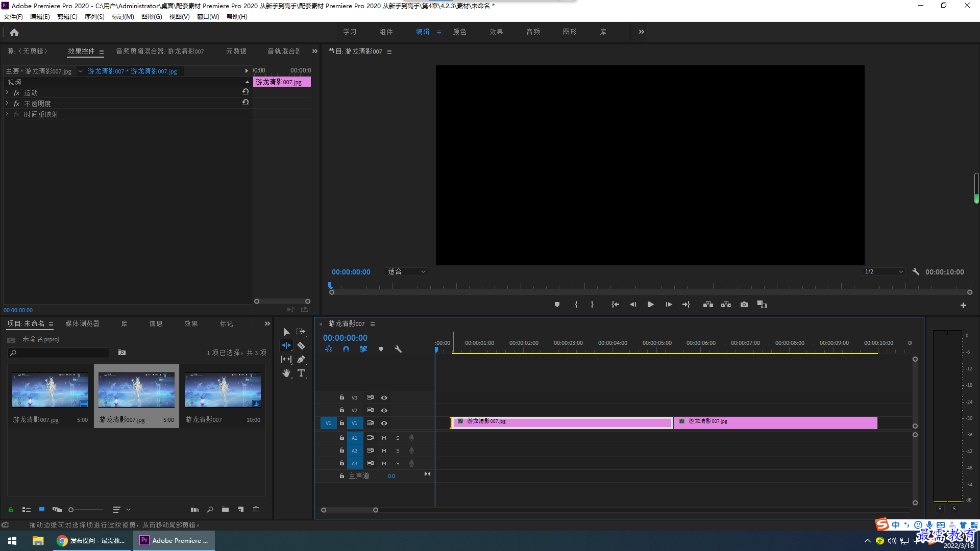Reset the Opacity (不透明度) effect
Screen dimensions: 980x551
pyautogui.click(x=246, y=103)
